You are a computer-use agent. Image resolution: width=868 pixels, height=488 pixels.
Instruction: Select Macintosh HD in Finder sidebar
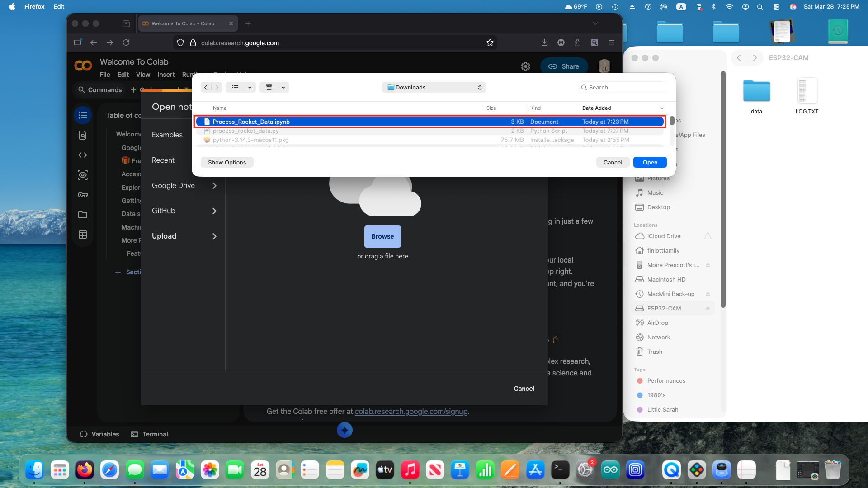(x=666, y=280)
